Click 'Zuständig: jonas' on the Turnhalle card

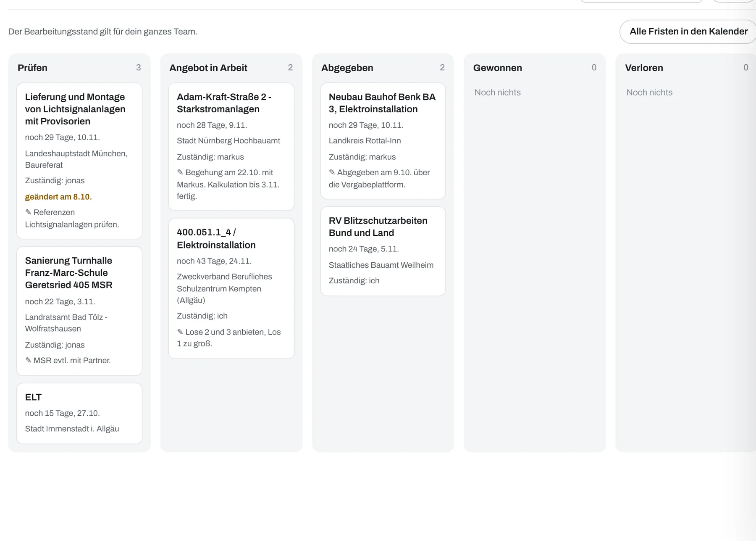point(55,345)
